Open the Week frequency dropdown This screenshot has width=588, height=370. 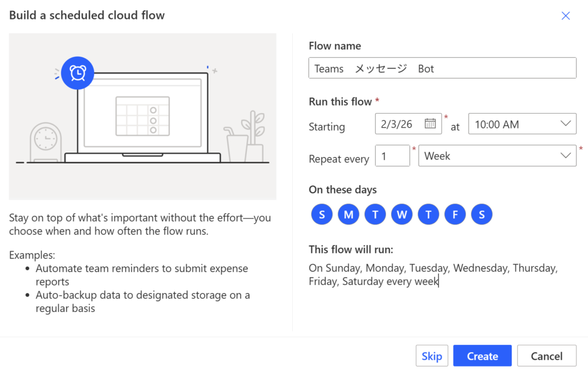pyautogui.click(x=497, y=156)
